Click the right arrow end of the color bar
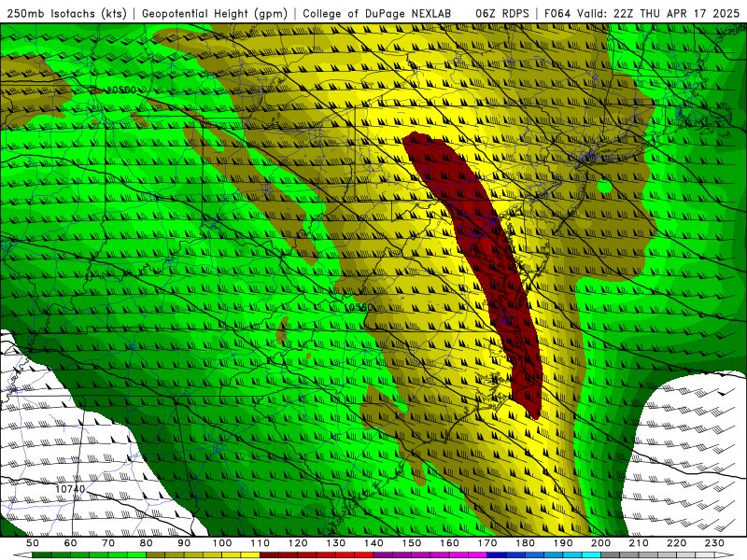This screenshot has height=560, width=747. (x=725, y=554)
